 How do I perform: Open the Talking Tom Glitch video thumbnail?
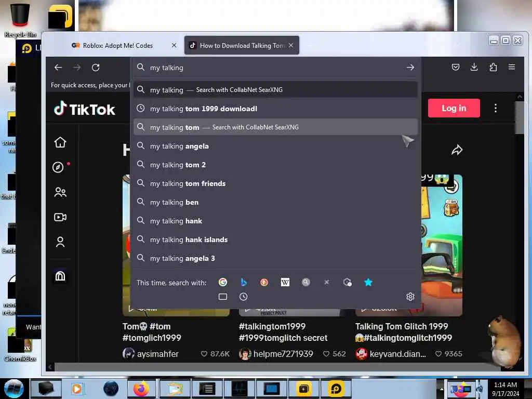pos(442,245)
